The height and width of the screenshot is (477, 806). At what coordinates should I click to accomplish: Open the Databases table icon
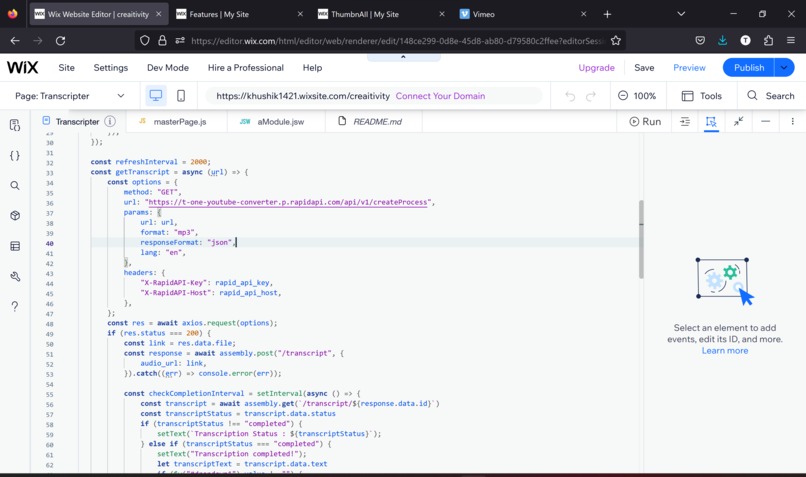15,246
